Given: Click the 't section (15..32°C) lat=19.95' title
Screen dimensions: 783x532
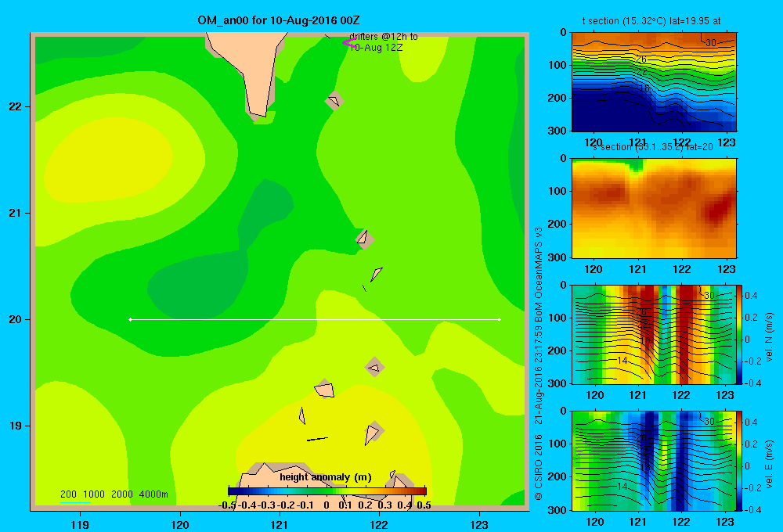Looking at the screenshot, I should tap(651, 21).
